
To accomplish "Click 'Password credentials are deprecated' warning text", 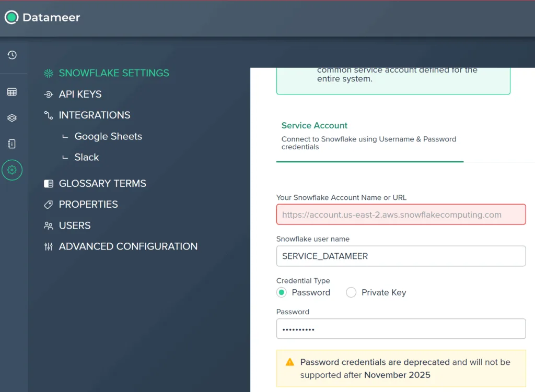I will (375, 362).
